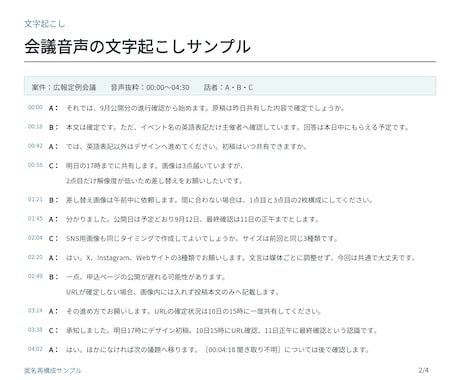Select the 03:14 timestamp
The image size is (460, 380).
[x=35, y=311]
